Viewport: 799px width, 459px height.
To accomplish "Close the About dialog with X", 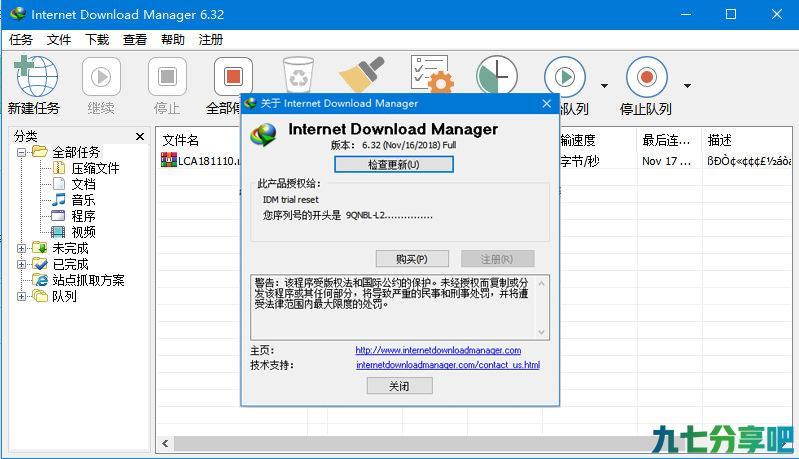I will [x=547, y=103].
